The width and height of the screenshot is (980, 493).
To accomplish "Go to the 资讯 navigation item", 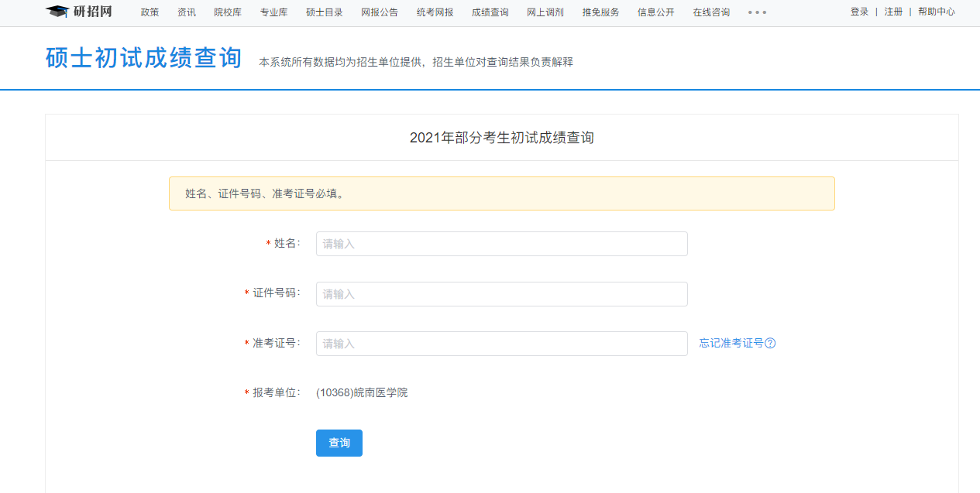I will pyautogui.click(x=186, y=12).
